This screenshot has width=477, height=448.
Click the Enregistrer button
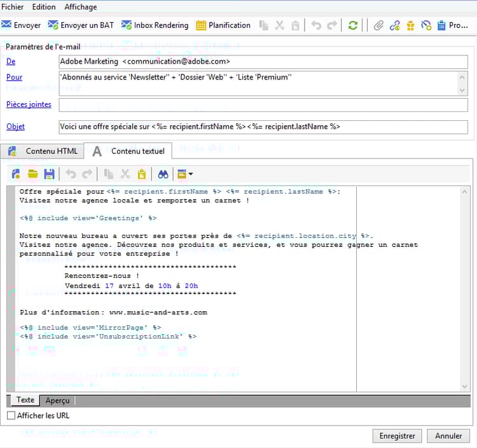[397, 436]
